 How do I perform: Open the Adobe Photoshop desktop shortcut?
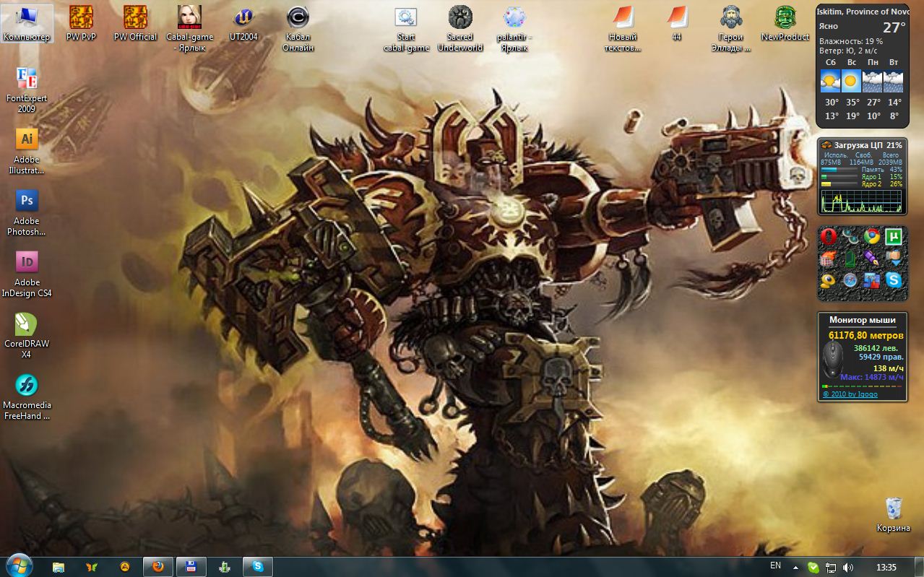pyautogui.click(x=27, y=201)
